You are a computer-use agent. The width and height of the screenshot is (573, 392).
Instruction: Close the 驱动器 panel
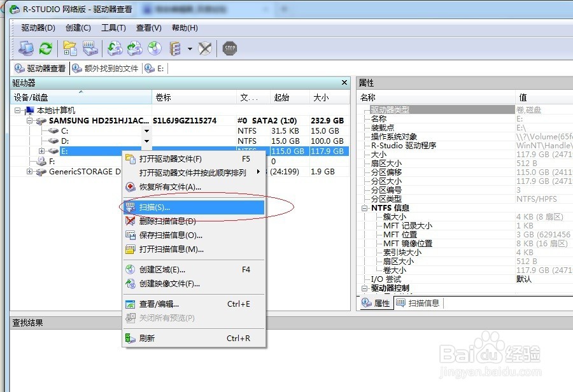(x=344, y=83)
